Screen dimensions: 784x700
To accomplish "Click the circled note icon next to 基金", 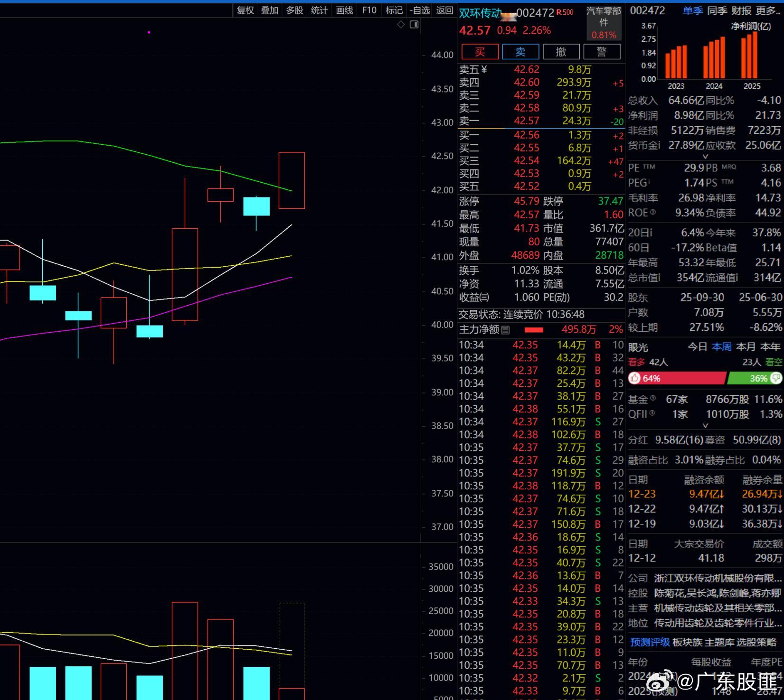I will coord(652,398).
